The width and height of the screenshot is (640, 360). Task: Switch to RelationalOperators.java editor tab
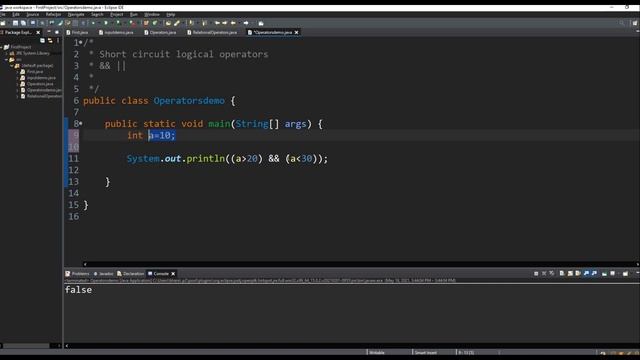click(x=212, y=32)
